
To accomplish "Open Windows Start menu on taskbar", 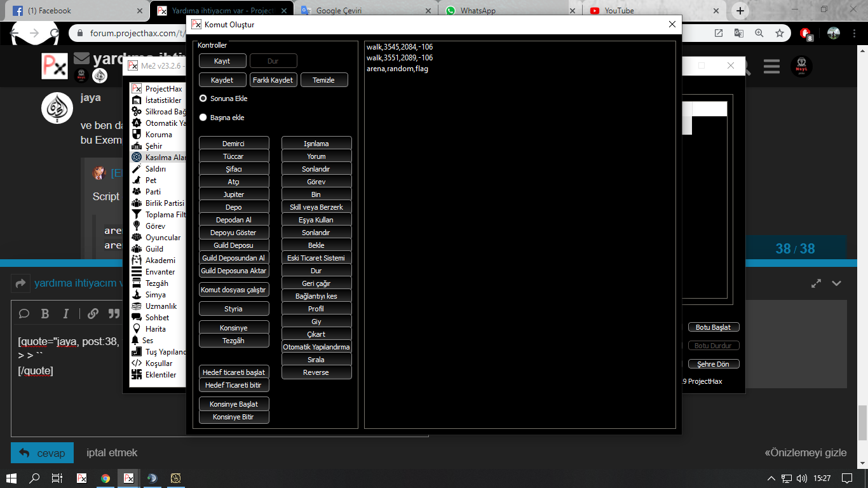I will point(11,478).
